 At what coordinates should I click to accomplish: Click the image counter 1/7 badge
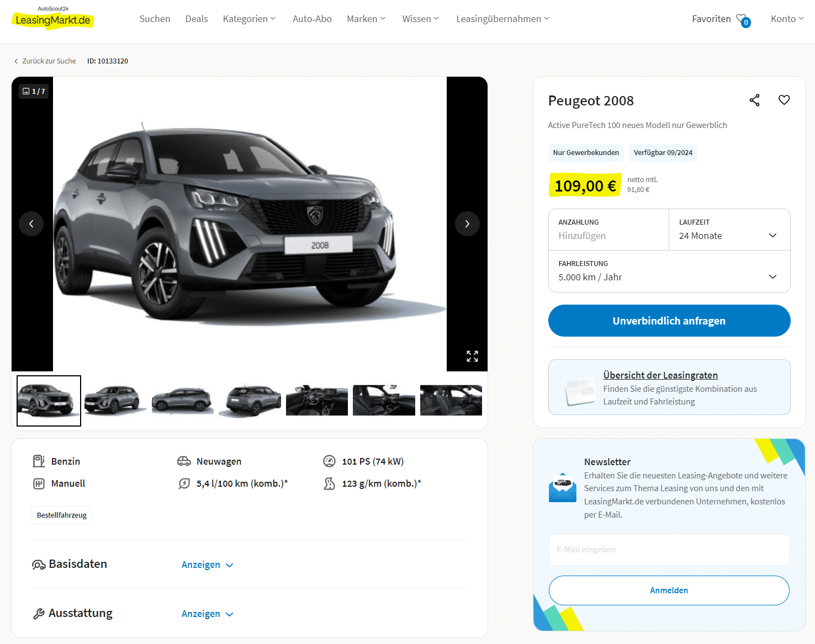point(34,91)
